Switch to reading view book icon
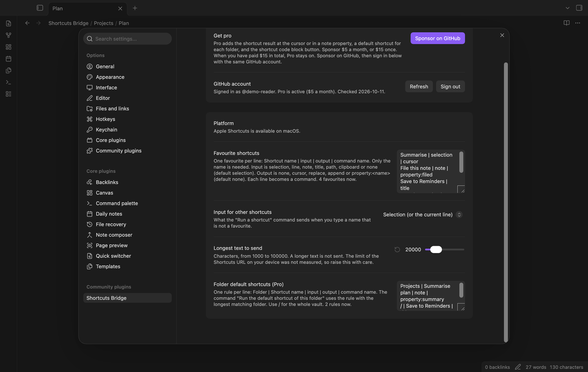588x372 pixels. coord(566,23)
